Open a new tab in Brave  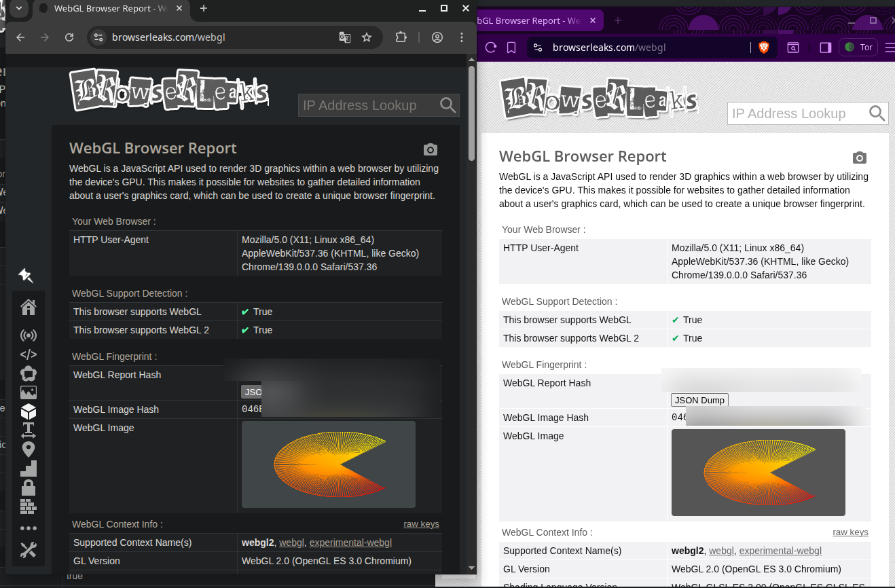click(618, 20)
